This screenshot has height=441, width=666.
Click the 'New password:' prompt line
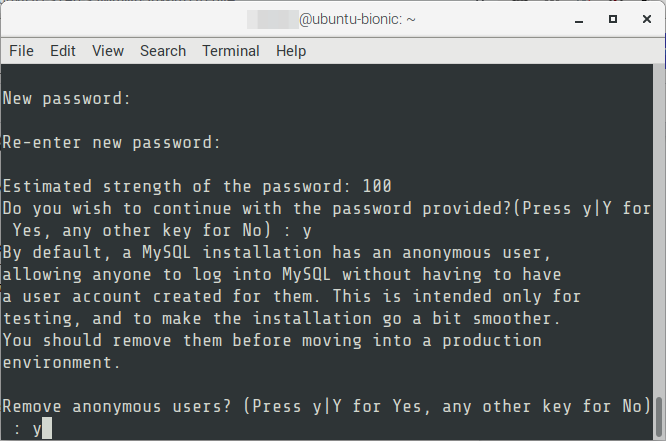(x=67, y=99)
